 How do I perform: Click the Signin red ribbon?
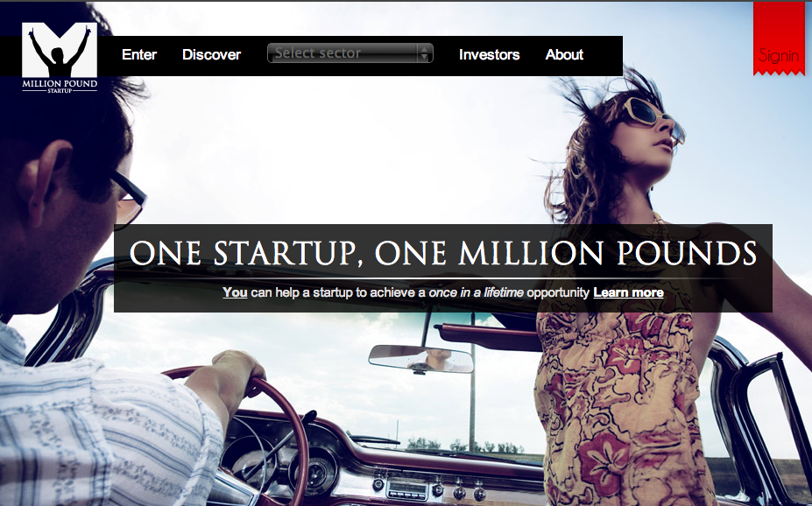coord(779,39)
